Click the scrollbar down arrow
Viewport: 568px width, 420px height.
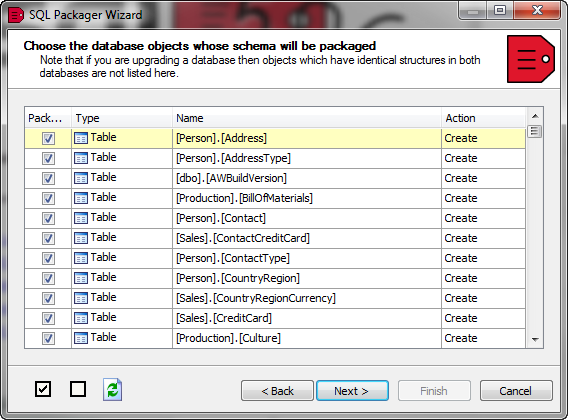point(535,340)
